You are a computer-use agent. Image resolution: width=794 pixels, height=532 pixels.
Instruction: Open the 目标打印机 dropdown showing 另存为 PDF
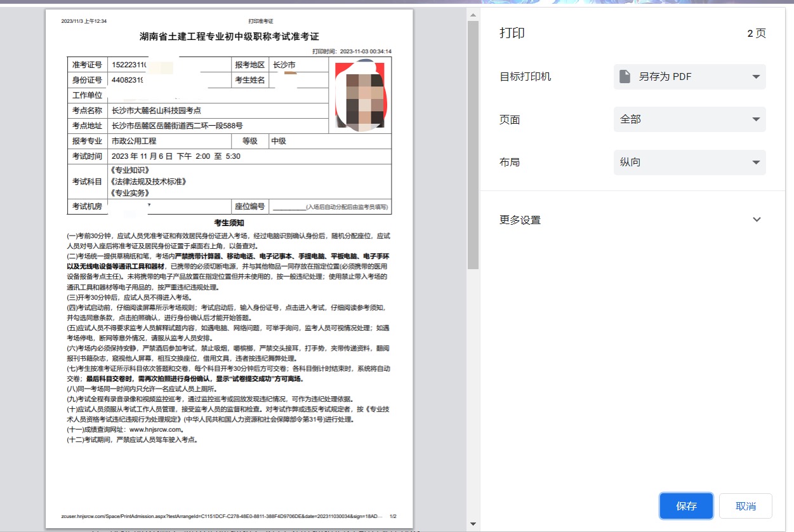[689, 77]
